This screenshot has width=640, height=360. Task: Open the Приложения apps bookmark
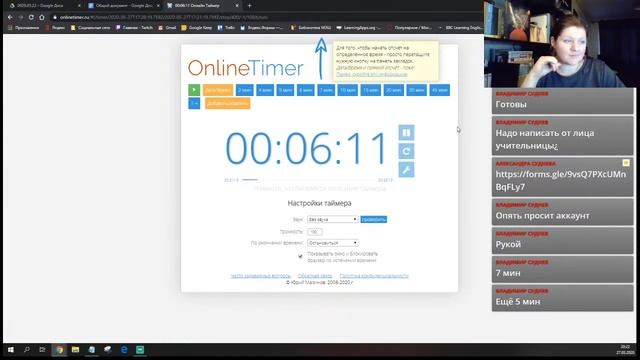(x=23, y=28)
